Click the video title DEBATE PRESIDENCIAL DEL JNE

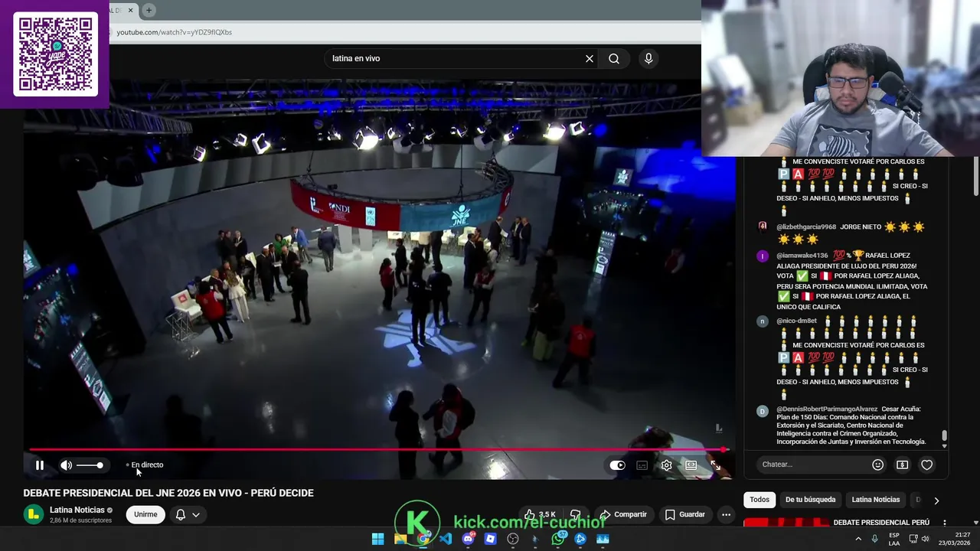(168, 493)
